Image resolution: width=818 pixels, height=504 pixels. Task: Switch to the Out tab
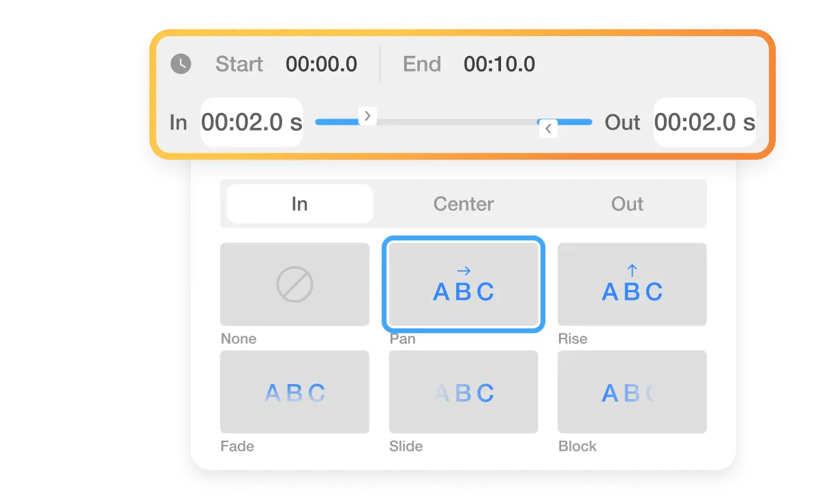tap(626, 204)
